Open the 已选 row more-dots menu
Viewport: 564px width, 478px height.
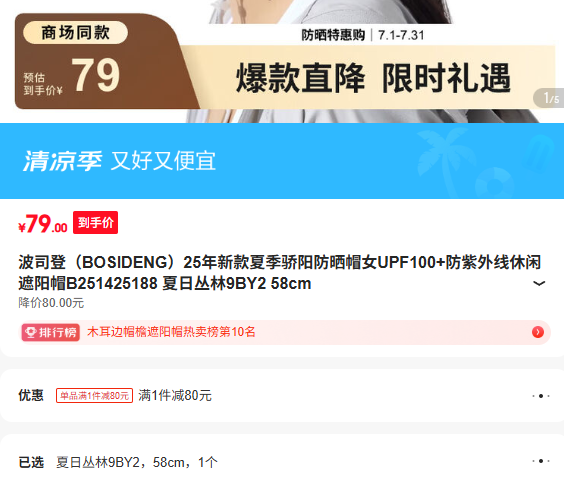pyautogui.click(x=541, y=461)
